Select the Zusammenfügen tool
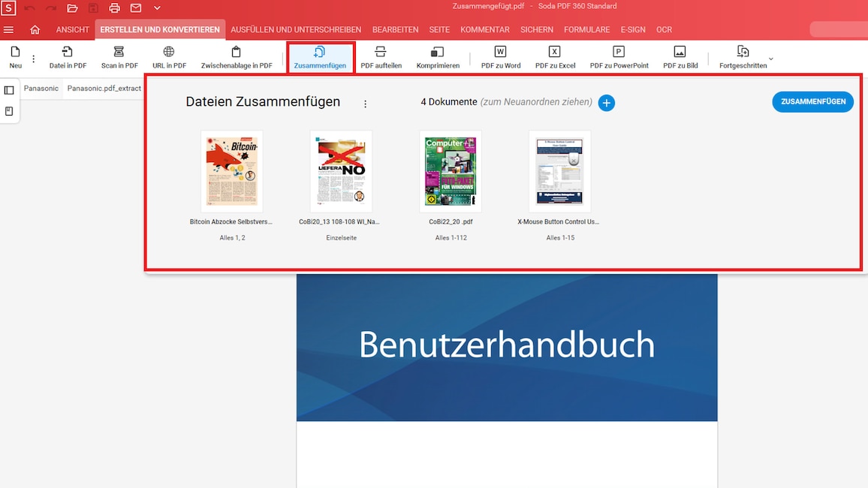The image size is (868, 488). (320, 58)
